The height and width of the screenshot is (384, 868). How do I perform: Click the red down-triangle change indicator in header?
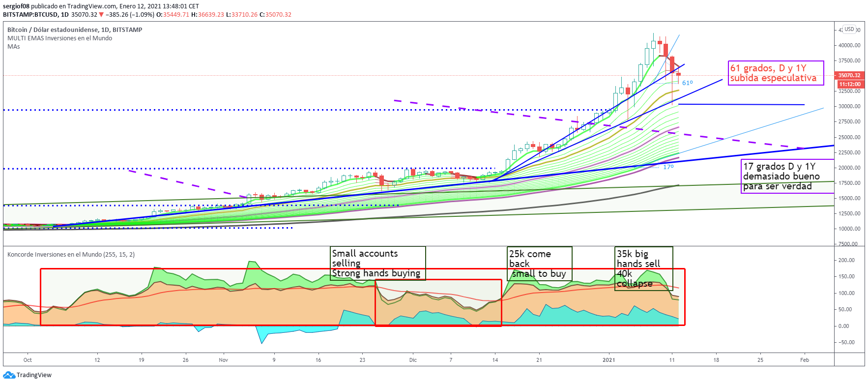(x=101, y=15)
